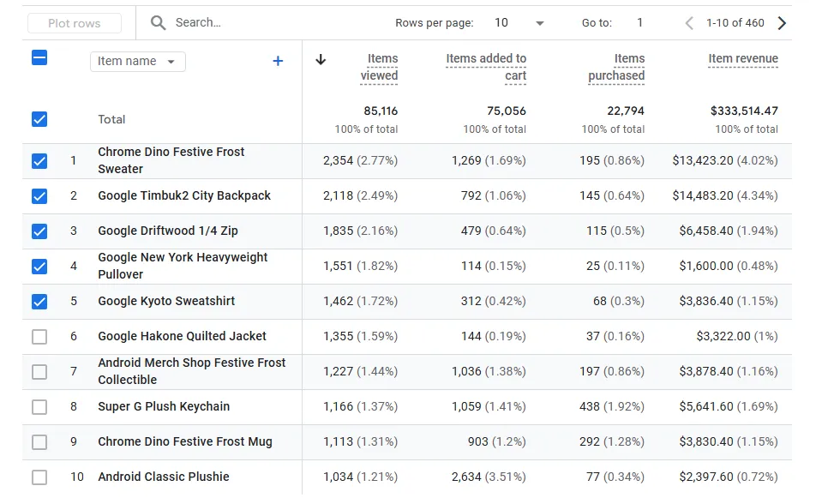816x504 pixels.
Task: Click the Super G Plush Keychain item name
Action: [x=164, y=407]
